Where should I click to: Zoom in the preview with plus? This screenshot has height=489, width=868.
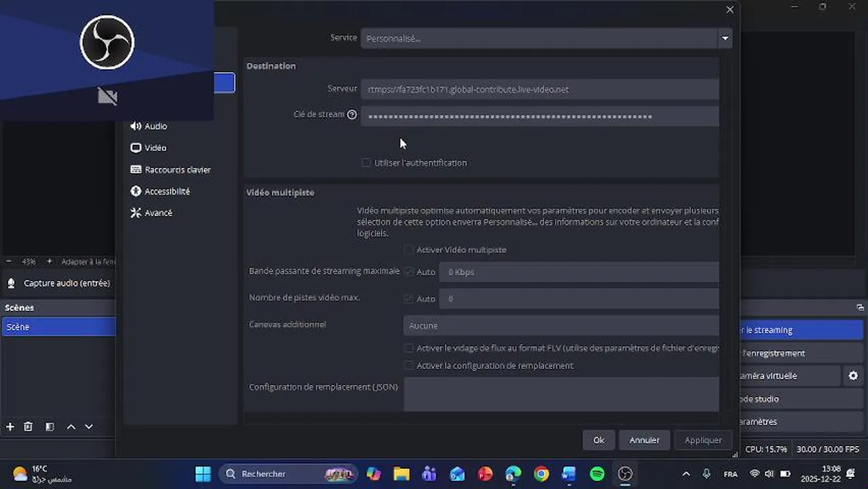pyautogui.click(x=49, y=261)
